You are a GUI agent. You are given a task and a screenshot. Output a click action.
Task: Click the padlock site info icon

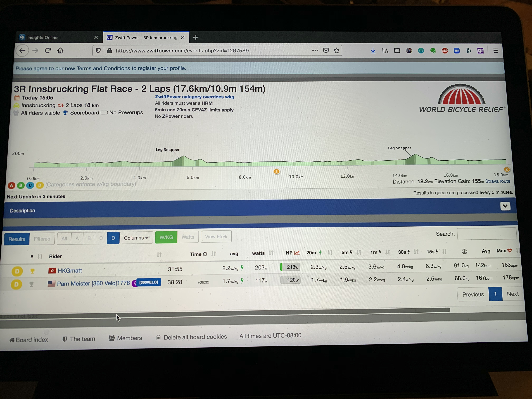109,51
